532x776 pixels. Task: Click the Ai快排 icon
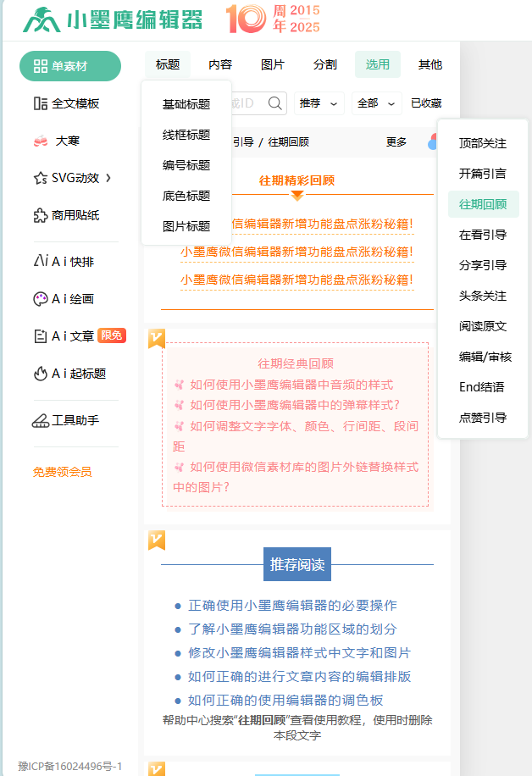pos(41,261)
